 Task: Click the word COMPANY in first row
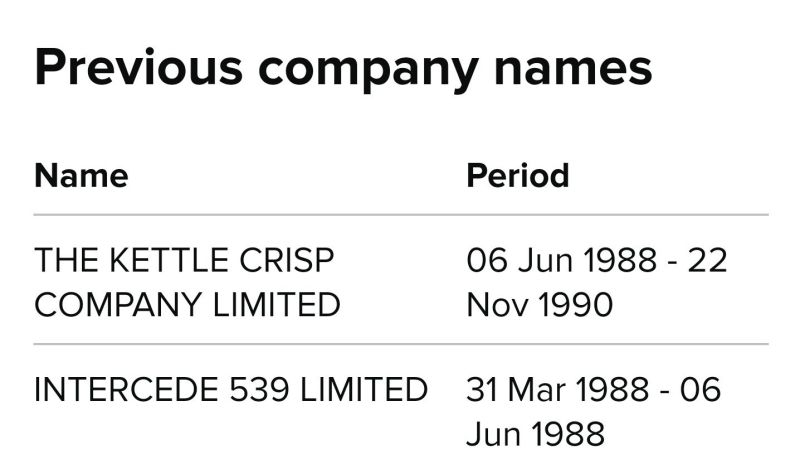117,305
